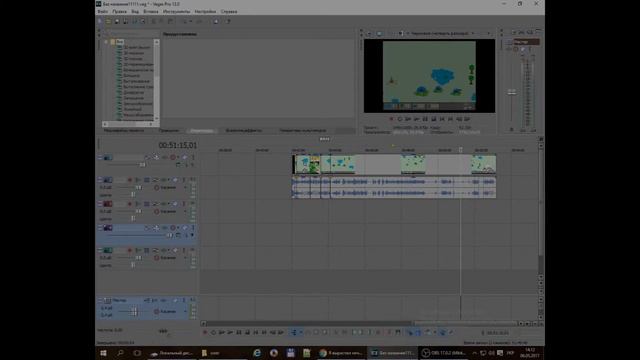Image resolution: width=640 pixels, height=360 pixels.
Task: Open automation mode dropdown on audio track 2
Action: [186, 188]
